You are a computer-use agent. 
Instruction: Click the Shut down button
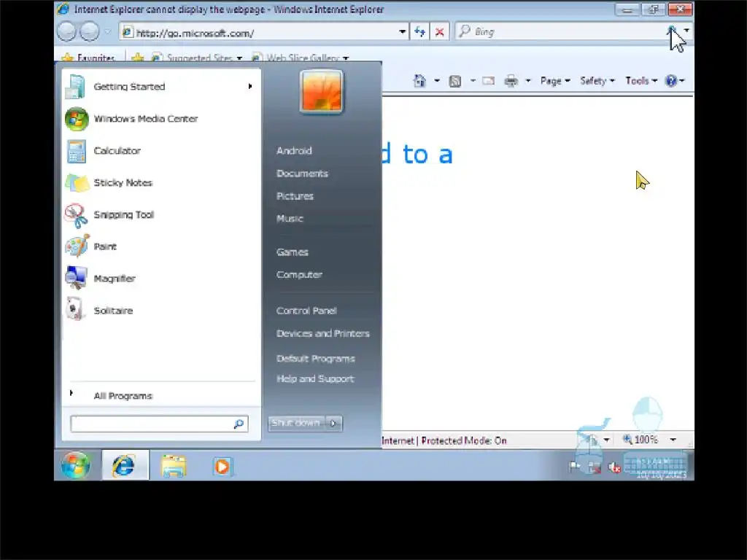coord(296,423)
